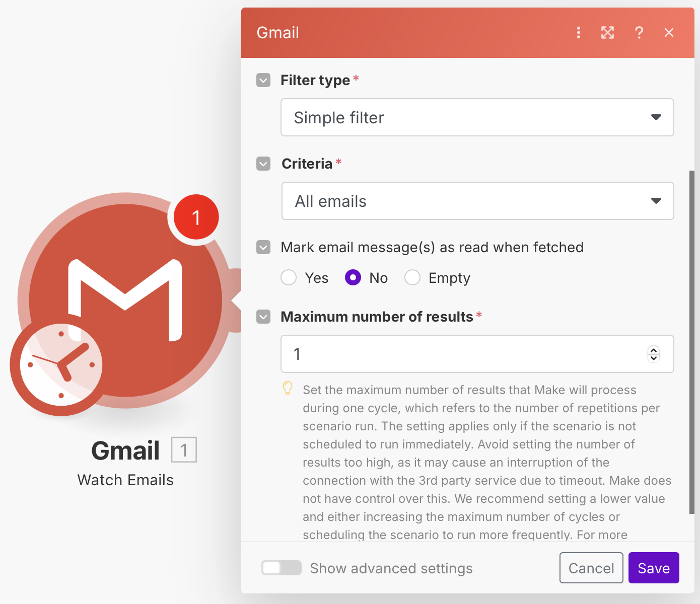The image size is (700, 604).
Task: Select the Yes radio option
Action: tap(289, 277)
